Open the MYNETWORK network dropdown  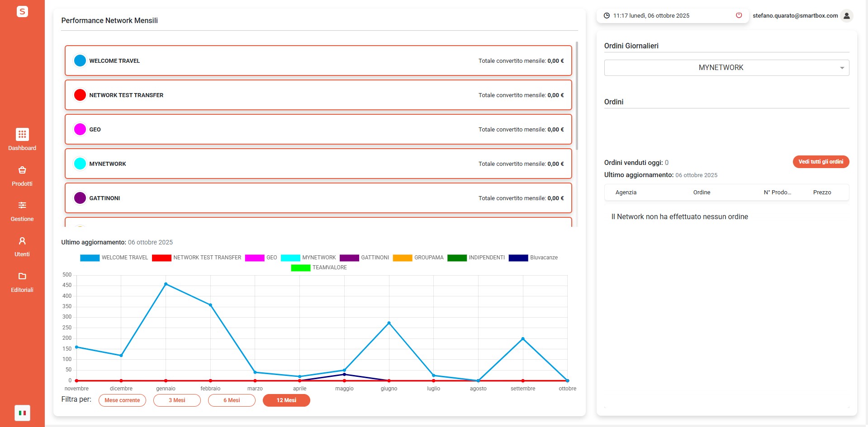726,68
